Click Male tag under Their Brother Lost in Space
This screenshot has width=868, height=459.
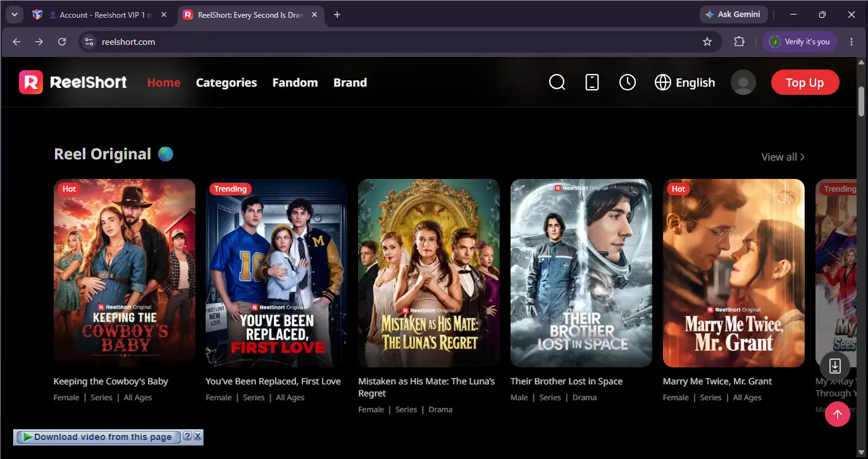(521, 398)
